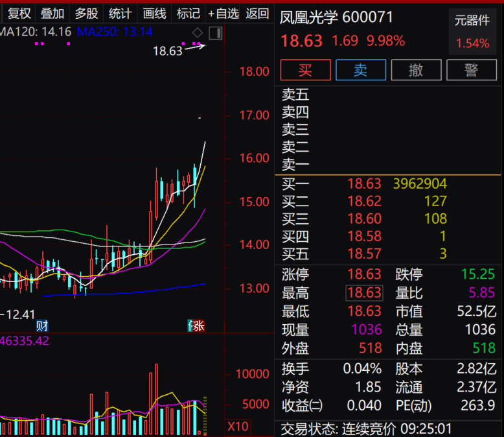Screen dimensions: 504x437
Task: Click the 买一 bid price 18.63 row
Action: tap(364, 184)
